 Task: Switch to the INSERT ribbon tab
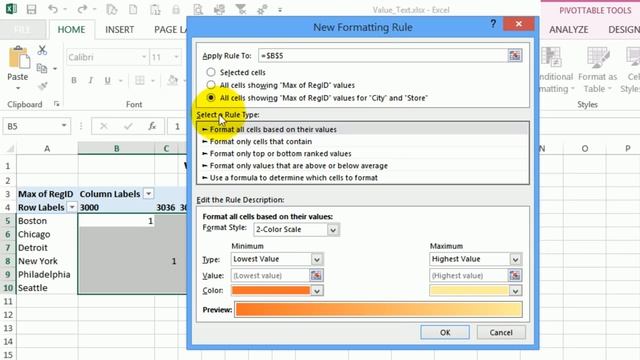point(119,29)
